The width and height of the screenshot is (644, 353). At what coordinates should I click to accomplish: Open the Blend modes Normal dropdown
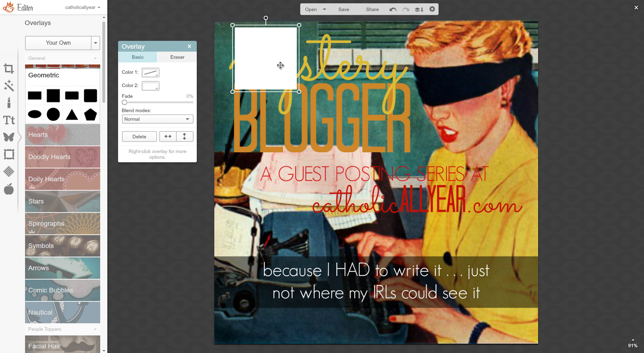coord(157,119)
